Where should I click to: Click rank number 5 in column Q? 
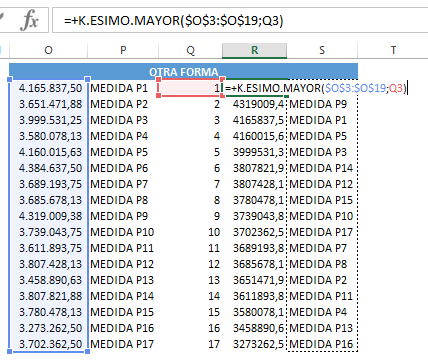(x=217, y=152)
